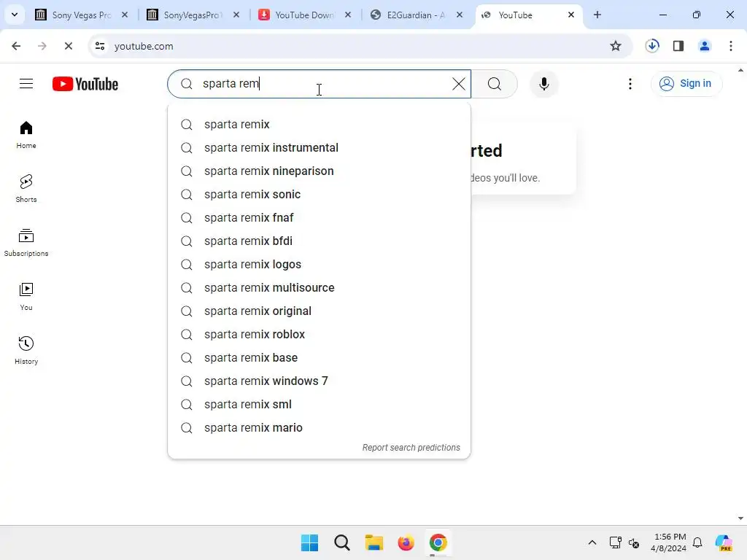This screenshot has width=747, height=560.
Task: Bookmark this page with star
Action: pos(616,46)
